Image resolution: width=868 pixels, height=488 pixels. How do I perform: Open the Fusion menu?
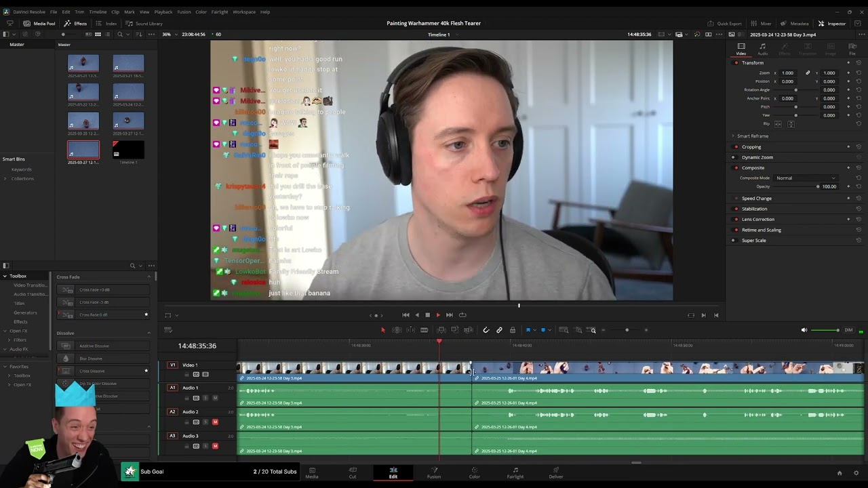click(184, 12)
